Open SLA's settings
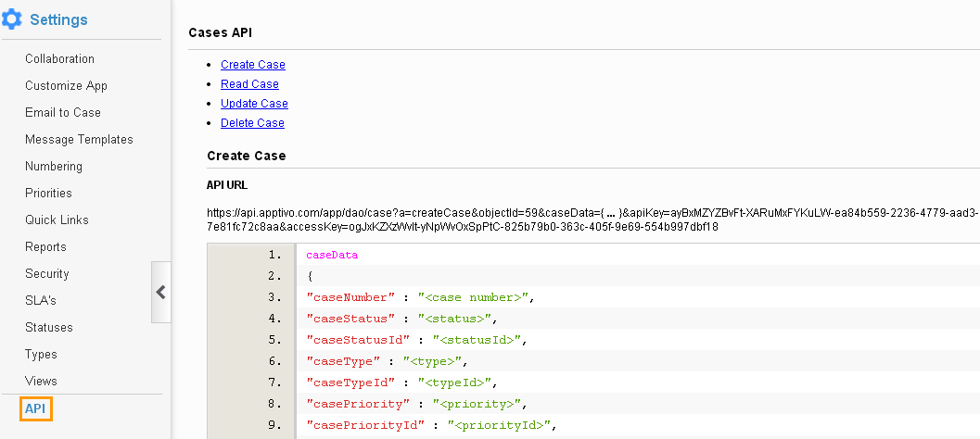This screenshot has width=980, height=439. point(41,300)
